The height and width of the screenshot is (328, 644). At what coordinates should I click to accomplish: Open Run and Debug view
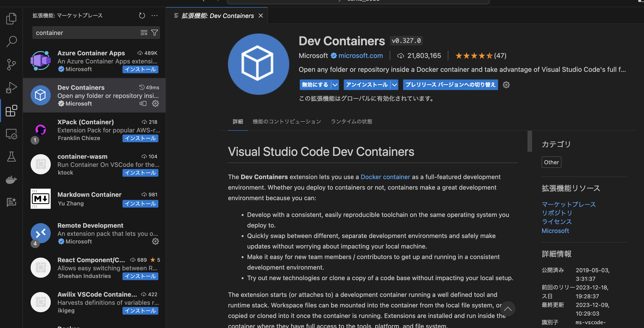(x=11, y=88)
